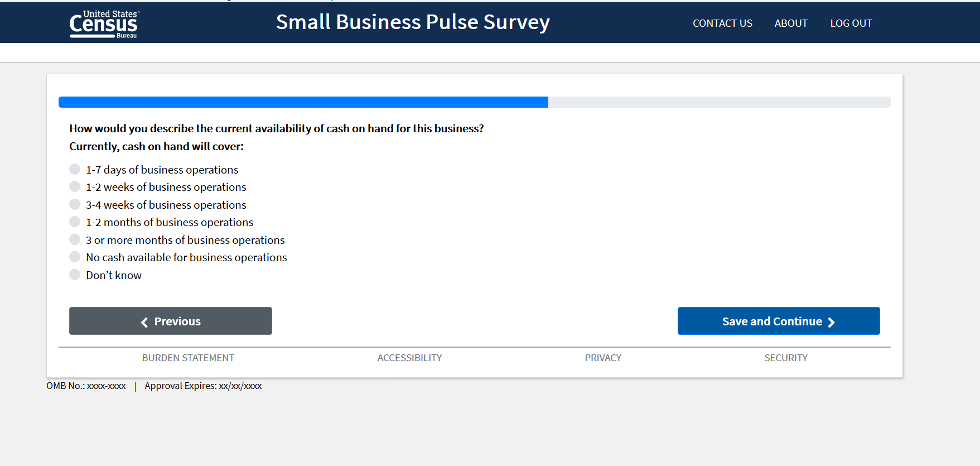The height and width of the screenshot is (466, 980).
Task: Open the Burden Statement link
Action: click(188, 358)
